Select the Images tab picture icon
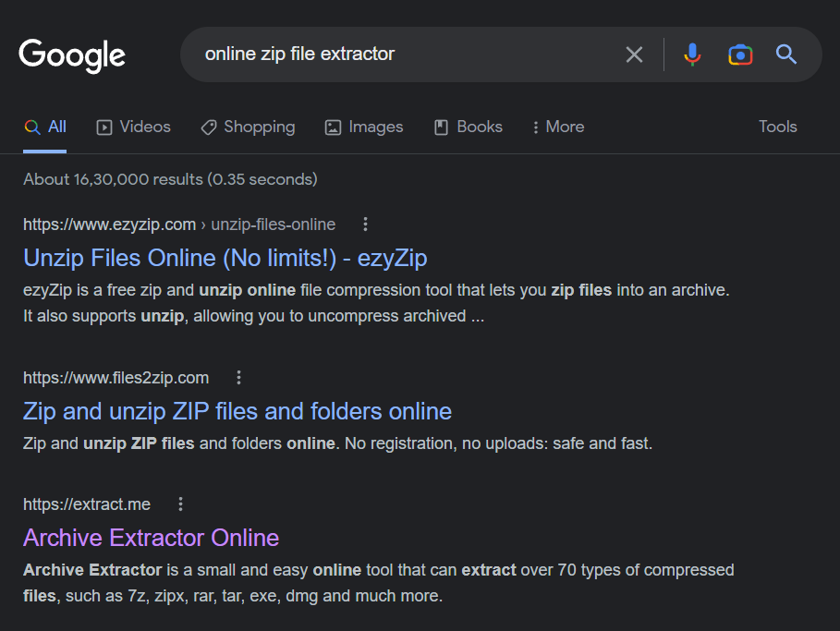 pyautogui.click(x=332, y=126)
